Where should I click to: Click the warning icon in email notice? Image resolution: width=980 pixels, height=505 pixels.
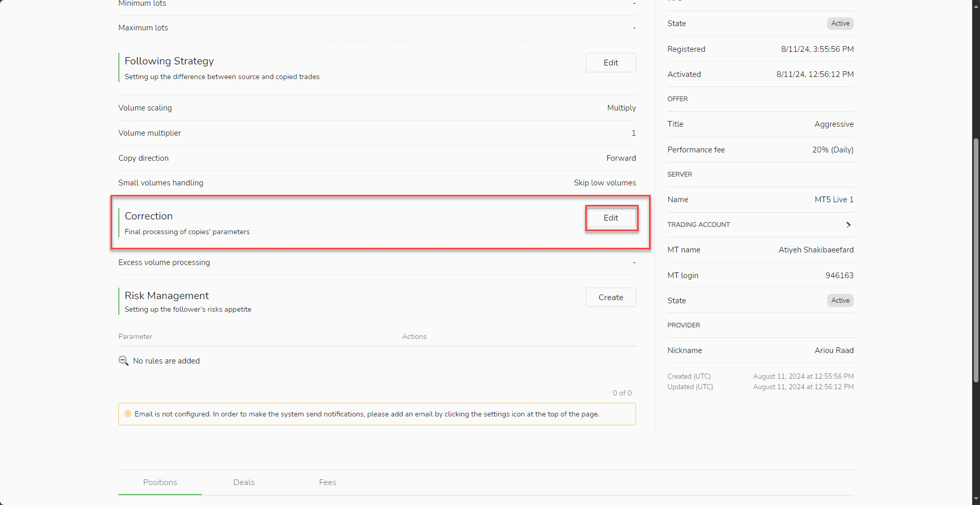pyautogui.click(x=128, y=414)
